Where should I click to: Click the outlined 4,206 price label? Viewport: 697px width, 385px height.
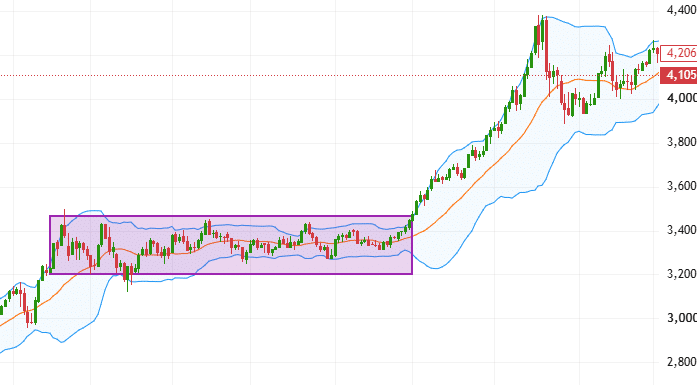click(x=679, y=53)
